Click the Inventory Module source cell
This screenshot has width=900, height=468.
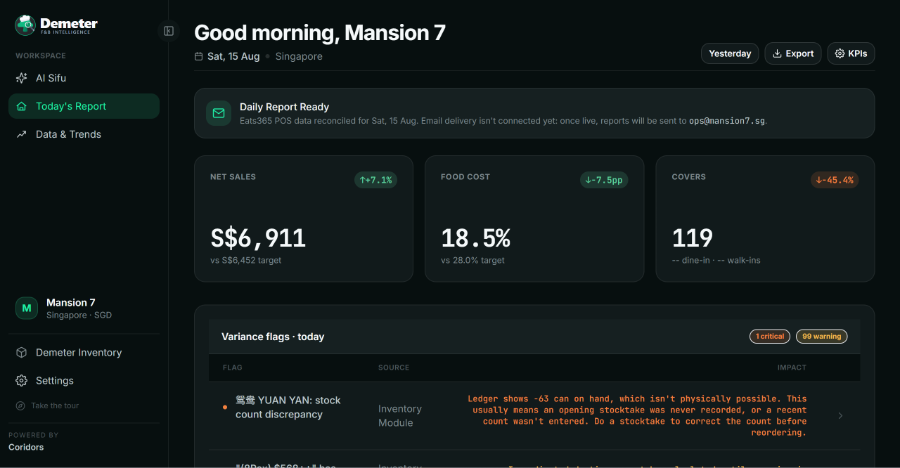click(400, 416)
